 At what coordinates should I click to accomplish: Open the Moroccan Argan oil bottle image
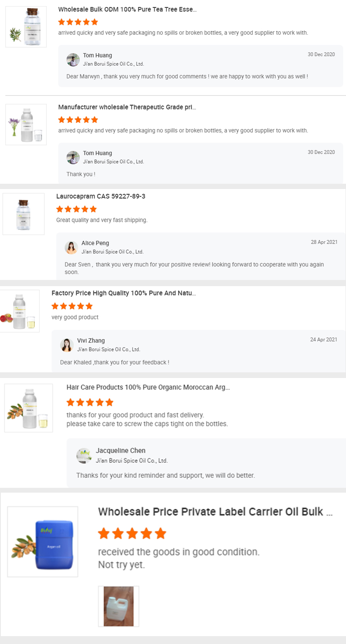(28, 408)
